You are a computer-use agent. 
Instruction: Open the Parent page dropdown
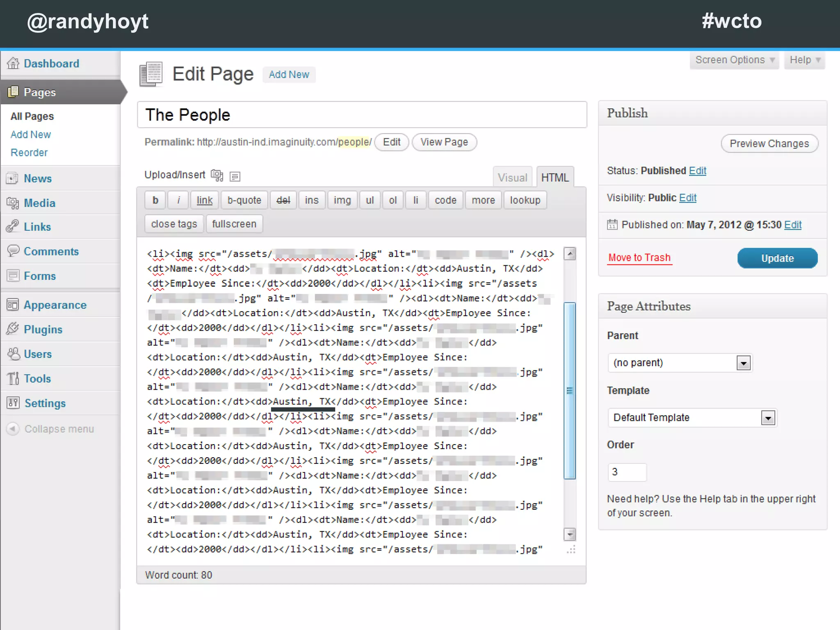[743, 363]
